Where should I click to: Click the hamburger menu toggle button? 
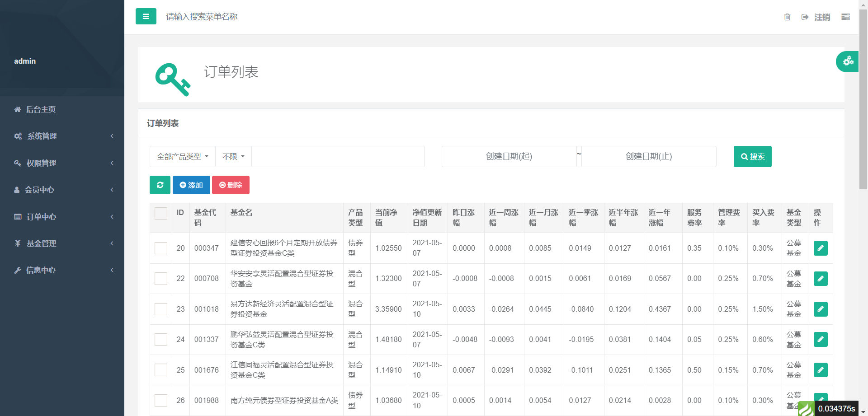(x=146, y=16)
